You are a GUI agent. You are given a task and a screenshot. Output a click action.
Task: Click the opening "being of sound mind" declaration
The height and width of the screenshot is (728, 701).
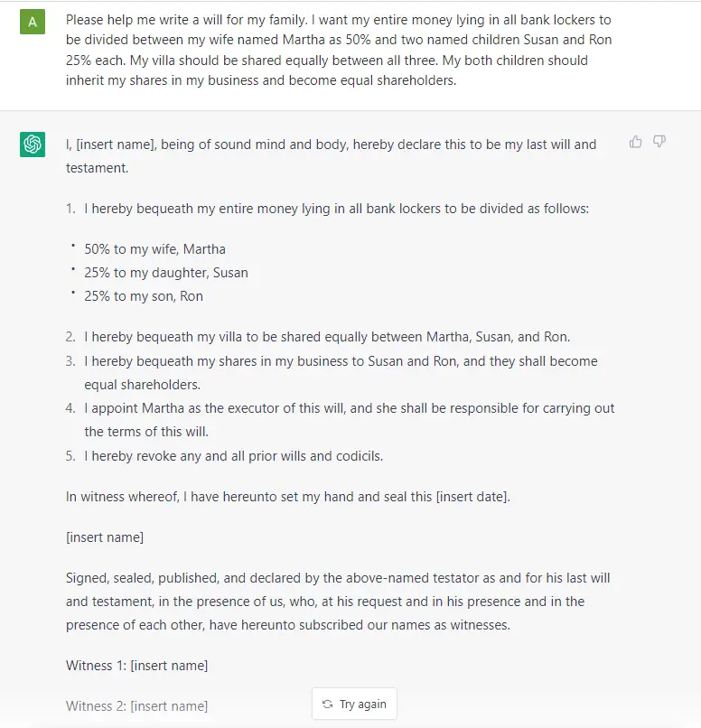point(331,155)
